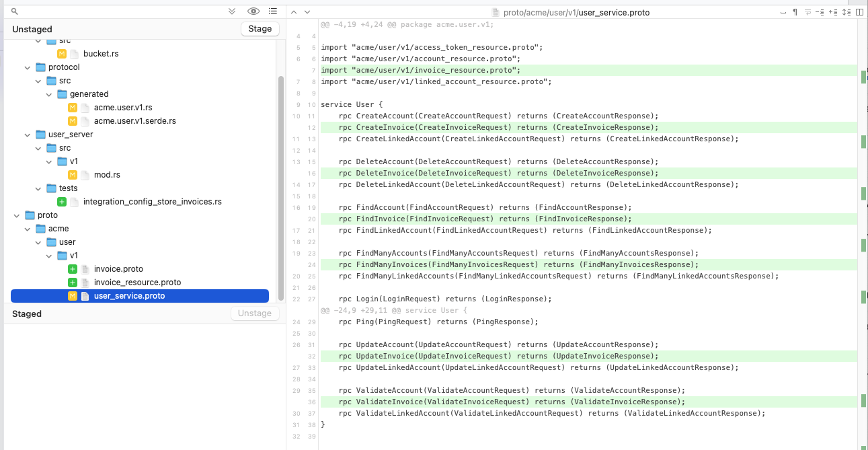Screen dimensions: 868x450
Task: Click the 'service User {' line
Action: (352, 104)
